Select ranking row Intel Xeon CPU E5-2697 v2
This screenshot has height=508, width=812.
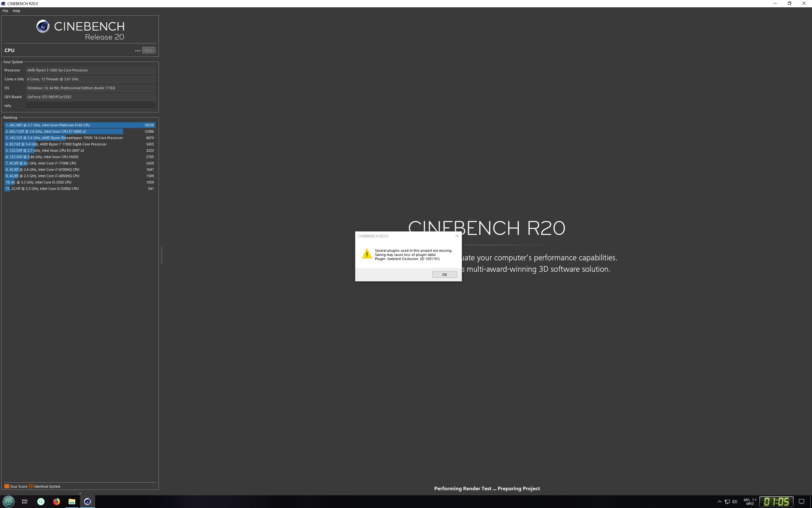click(80, 150)
